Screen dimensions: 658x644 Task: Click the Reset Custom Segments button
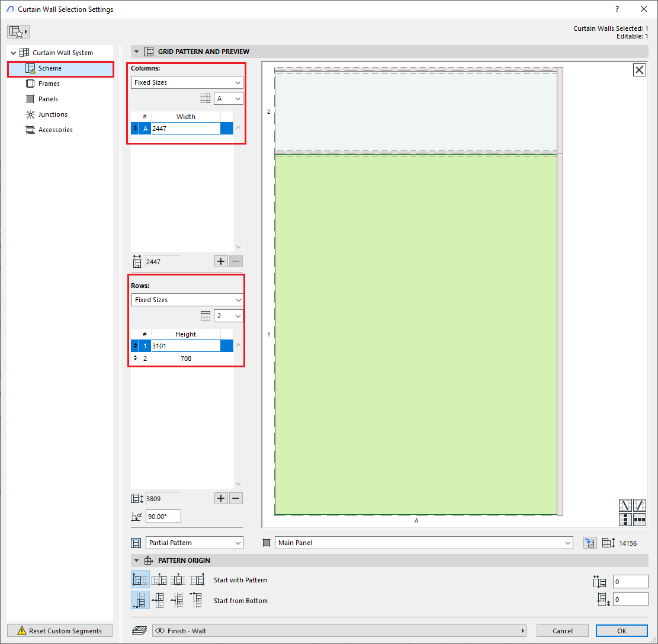click(59, 630)
